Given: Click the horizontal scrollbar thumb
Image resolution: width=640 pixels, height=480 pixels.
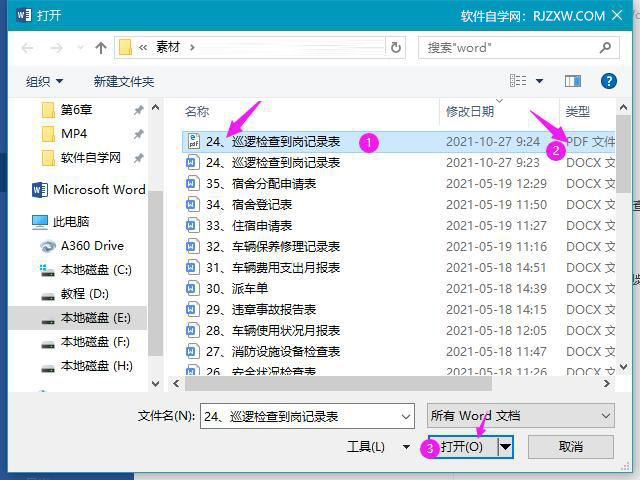Looking at the screenshot, I should click(338, 384).
